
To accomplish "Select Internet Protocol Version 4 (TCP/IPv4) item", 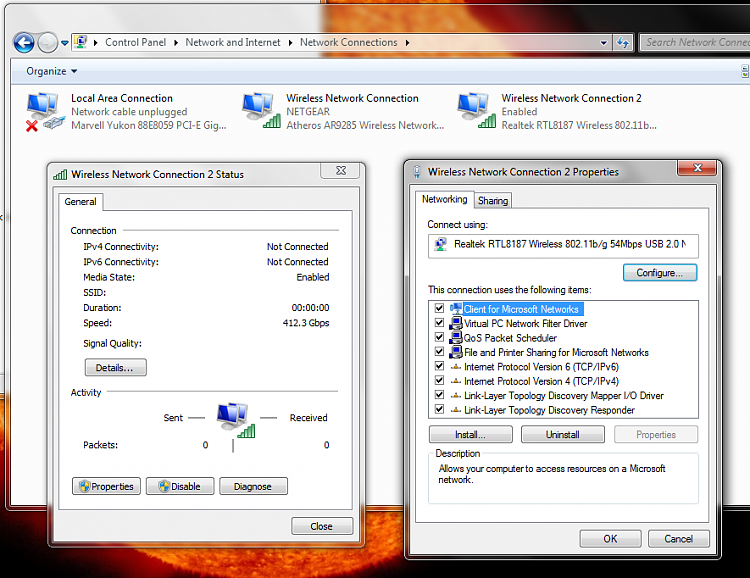I will pyautogui.click(x=541, y=381).
